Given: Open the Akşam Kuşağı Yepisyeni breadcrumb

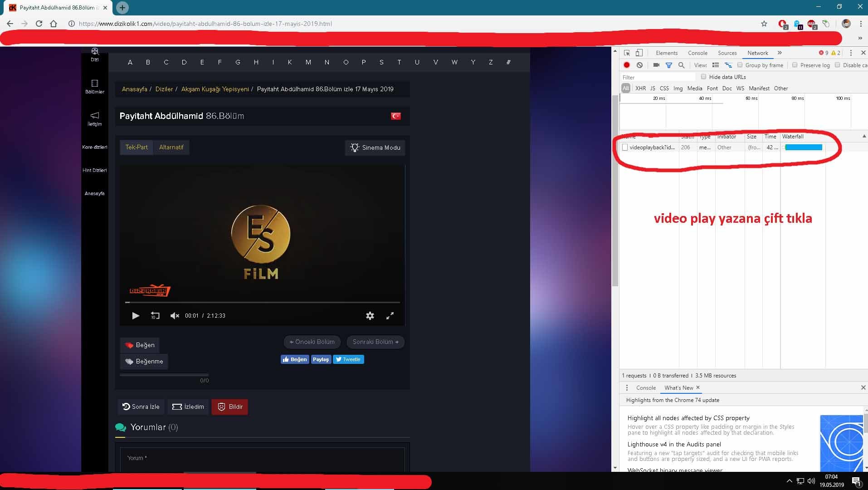Looking at the screenshot, I should [x=215, y=89].
